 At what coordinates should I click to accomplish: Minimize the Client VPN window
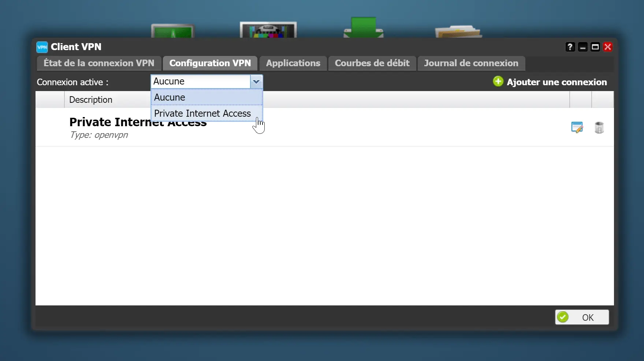583,47
